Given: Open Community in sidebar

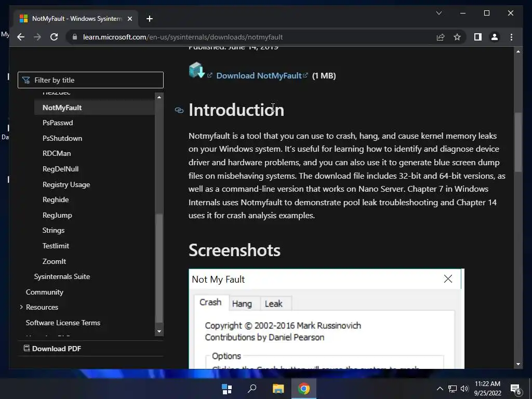Looking at the screenshot, I should pos(45,292).
